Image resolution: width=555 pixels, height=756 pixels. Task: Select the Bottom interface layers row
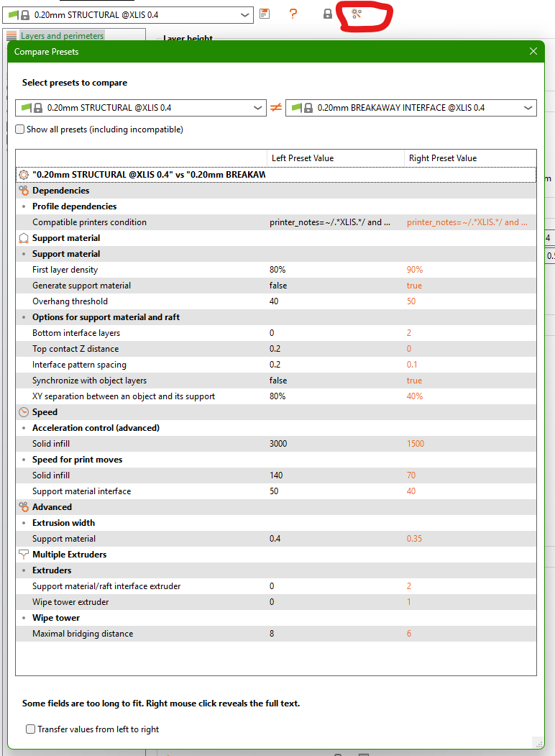point(276,333)
